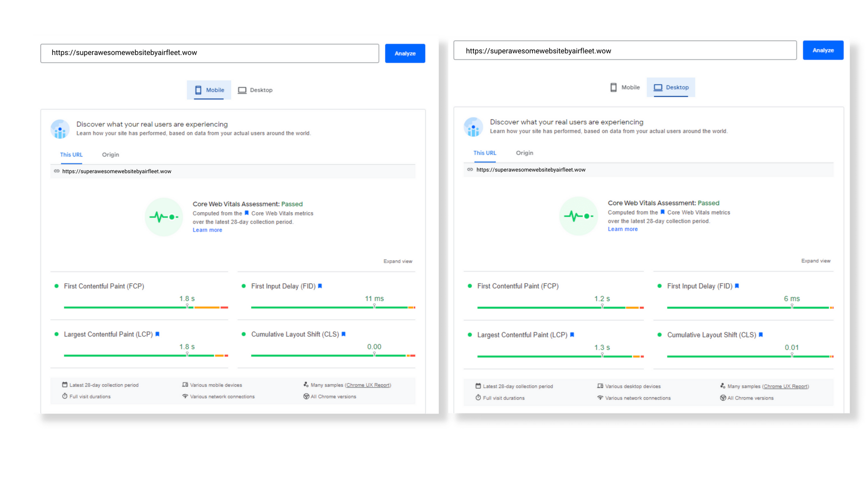The width and height of the screenshot is (868, 488).
Task: Select the Origin tab in the mobile report
Action: 110,155
